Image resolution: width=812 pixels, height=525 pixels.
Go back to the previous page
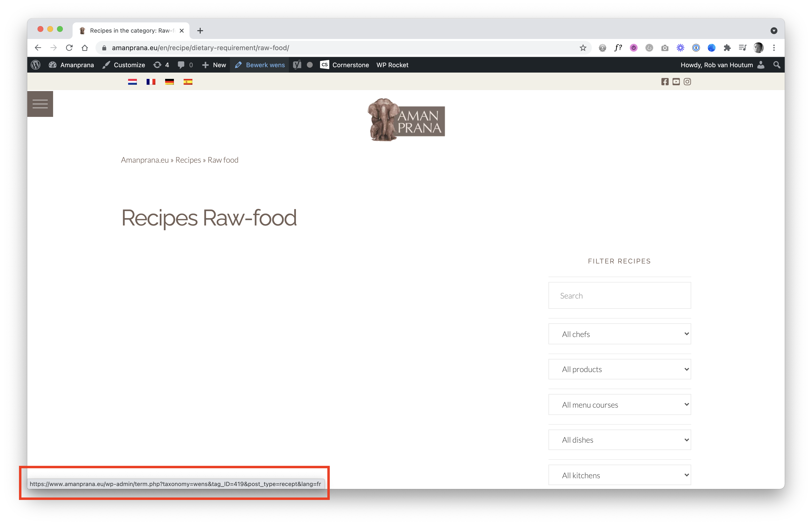click(38, 48)
